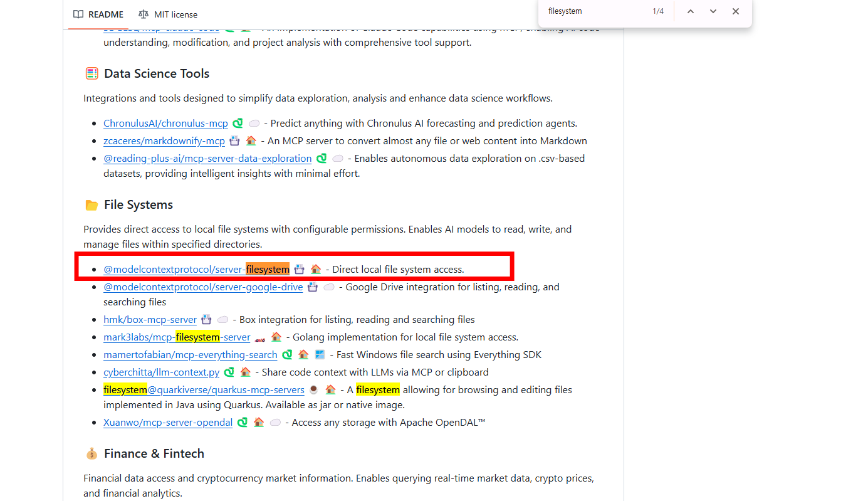The height and width of the screenshot is (501, 868).
Task: Click the Python icon next to mcp-everything-search
Action: [x=287, y=355]
